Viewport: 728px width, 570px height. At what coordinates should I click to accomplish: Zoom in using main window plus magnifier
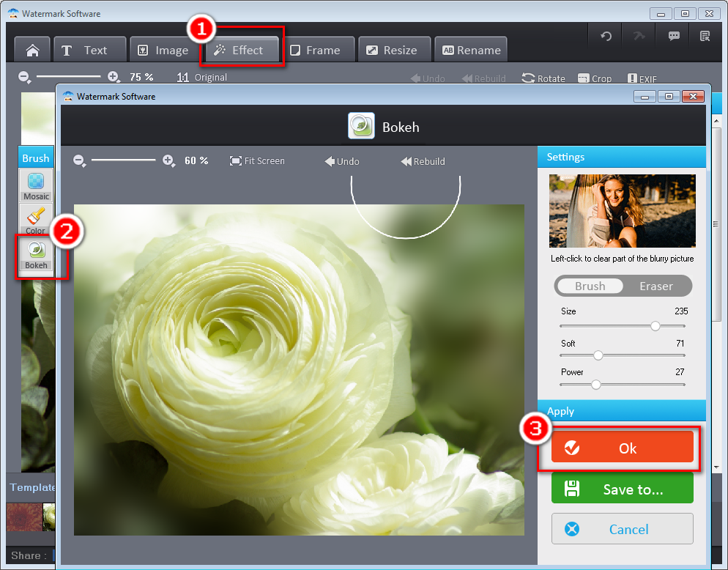click(x=114, y=77)
